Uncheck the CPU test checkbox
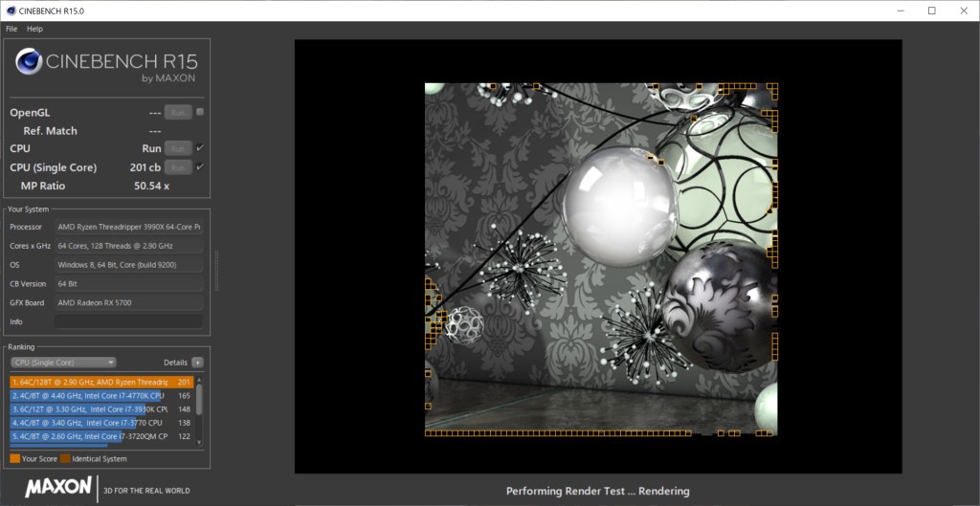Image resolution: width=980 pixels, height=506 pixels. click(x=200, y=148)
